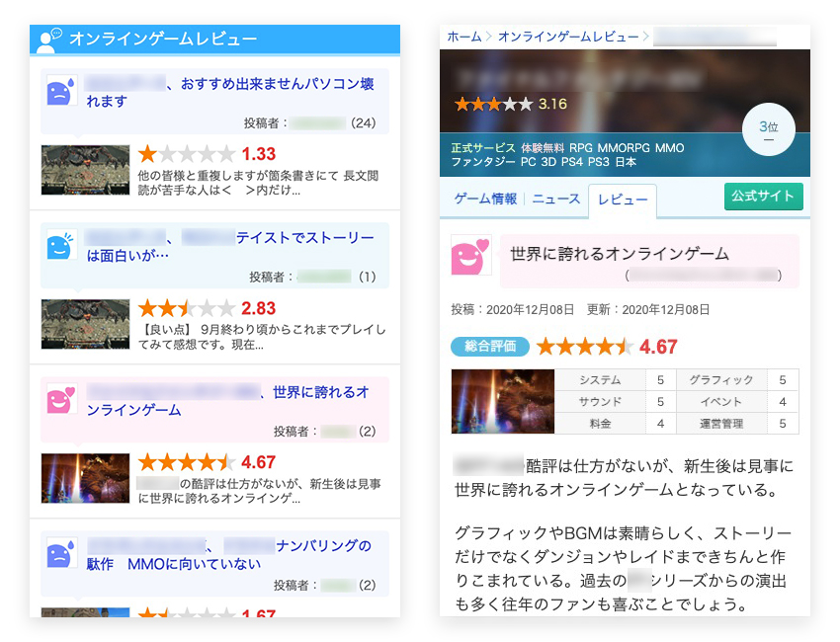Image resolution: width=840 pixels, height=642 pixels.
Task: Open オンラインゲームレビュー breadcrumb link
Action: coord(567,37)
